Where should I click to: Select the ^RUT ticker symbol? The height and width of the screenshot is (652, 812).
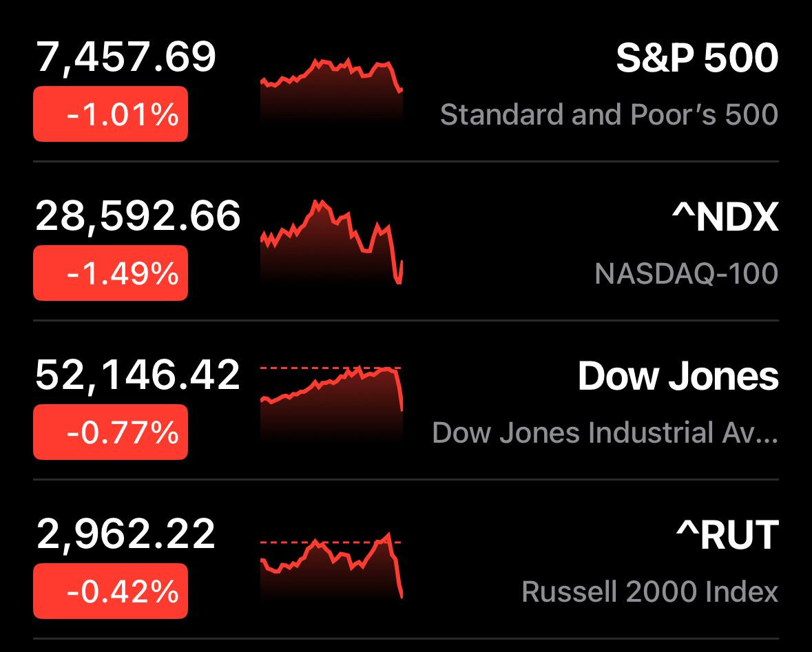[x=727, y=535]
